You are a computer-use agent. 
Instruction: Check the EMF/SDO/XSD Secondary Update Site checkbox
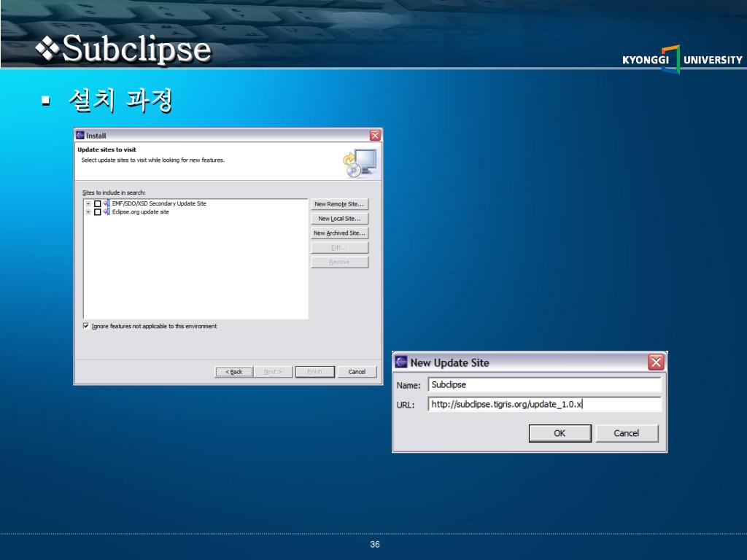97,204
